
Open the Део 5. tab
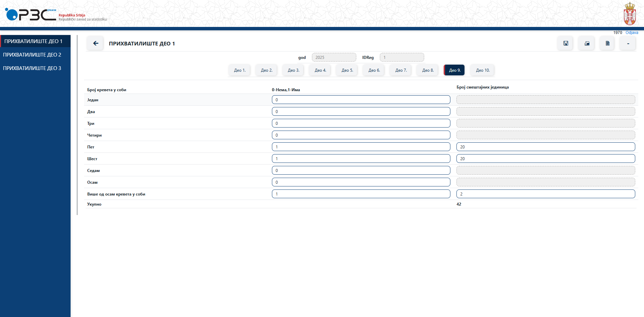click(347, 70)
